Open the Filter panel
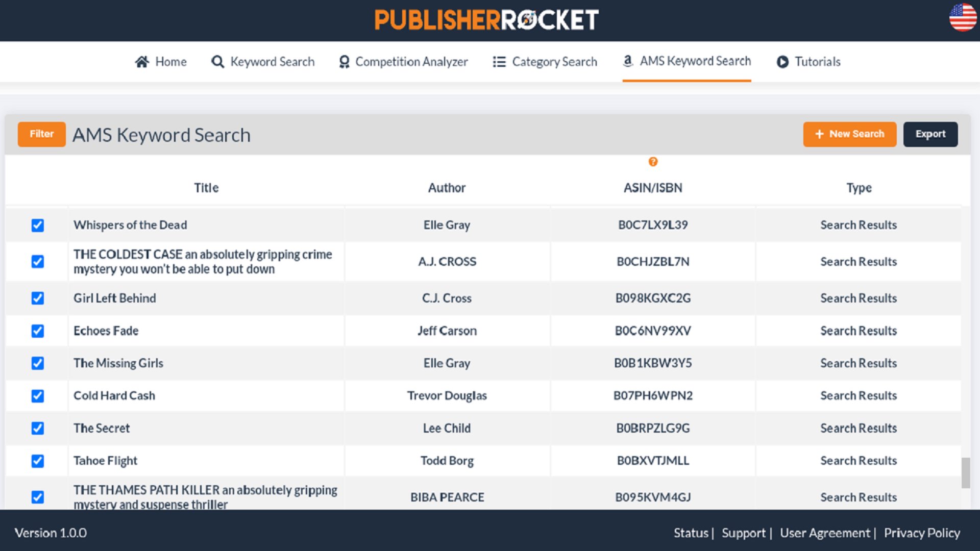Viewport: 980px width, 551px height. 41,134
